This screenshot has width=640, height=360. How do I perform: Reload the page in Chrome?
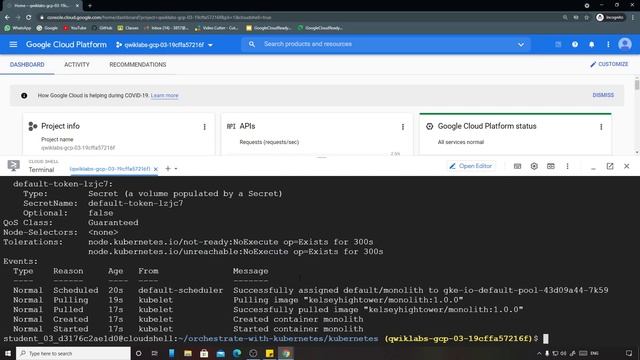pyautogui.click(x=29, y=18)
